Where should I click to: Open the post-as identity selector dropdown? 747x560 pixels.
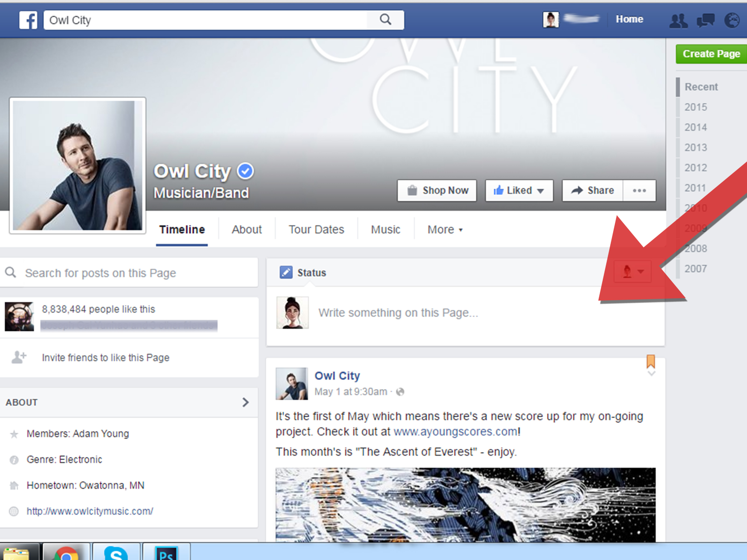[633, 271]
